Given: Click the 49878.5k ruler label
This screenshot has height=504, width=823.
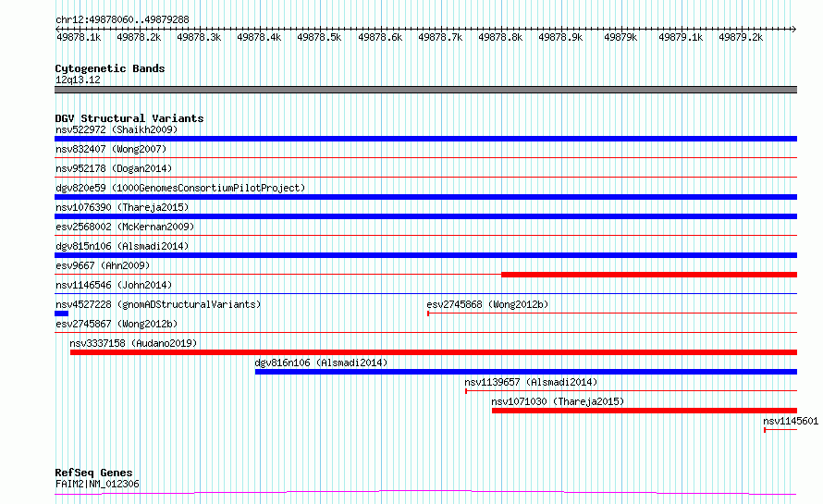Looking at the screenshot, I should [319, 37].
